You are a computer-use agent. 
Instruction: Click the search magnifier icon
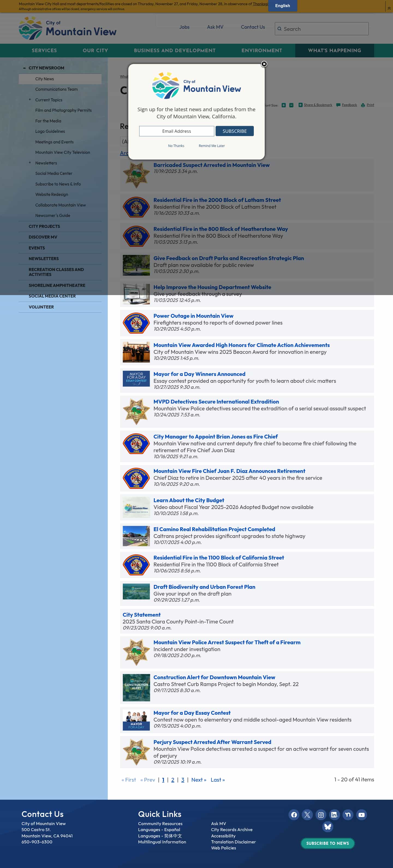[x=279, y=29]
